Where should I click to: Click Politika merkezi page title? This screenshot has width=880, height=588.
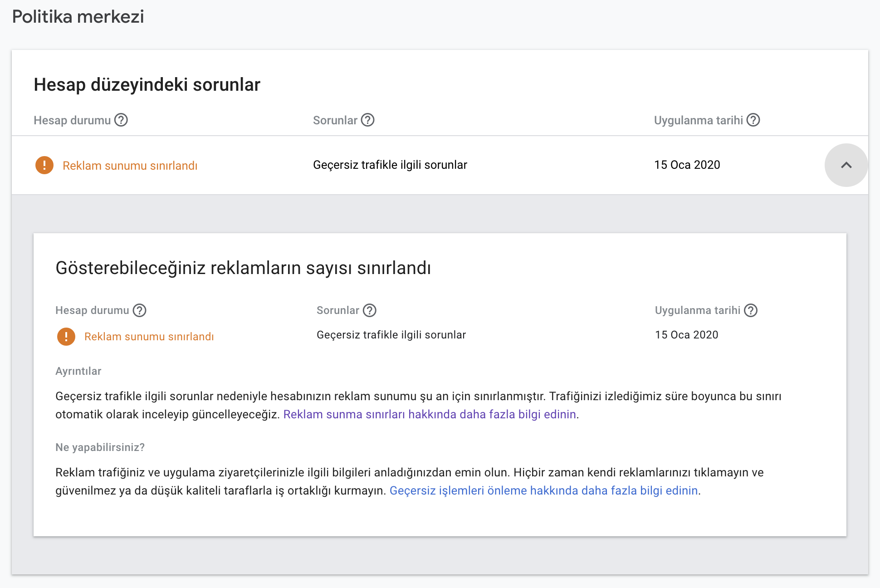point(78,17)
